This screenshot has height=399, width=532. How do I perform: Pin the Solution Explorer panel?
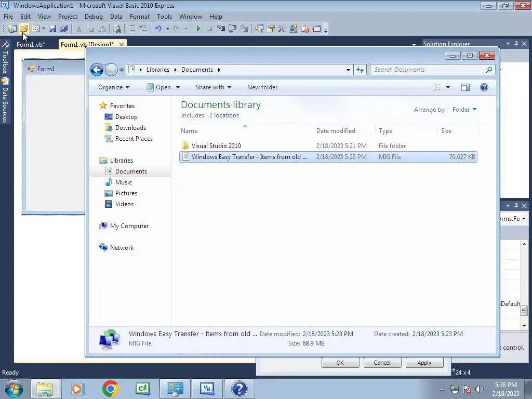coord(516,44)
